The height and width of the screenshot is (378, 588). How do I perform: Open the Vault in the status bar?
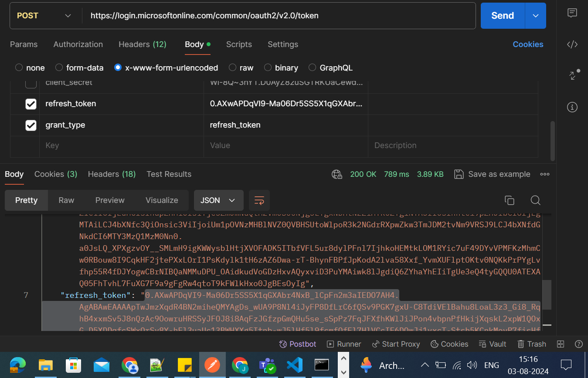(x=493, y=344)
